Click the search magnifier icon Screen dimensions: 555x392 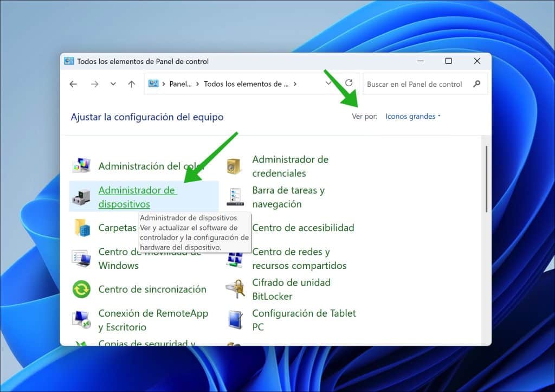477,84
